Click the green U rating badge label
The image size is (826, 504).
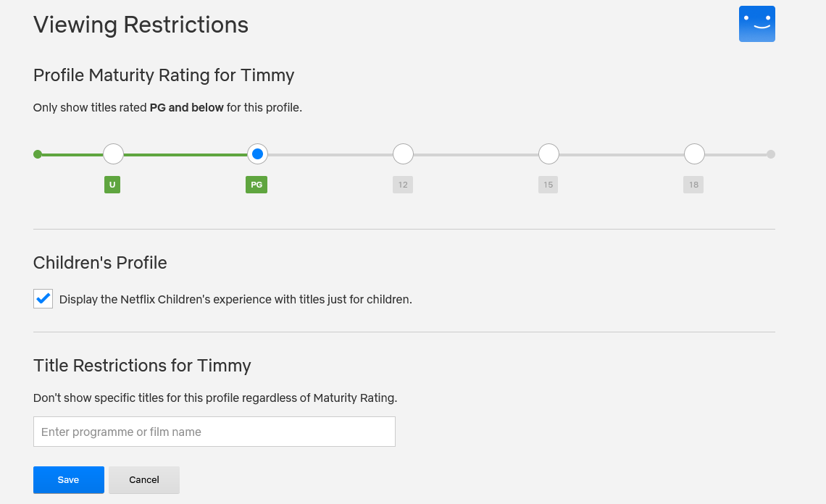(112, 185)
